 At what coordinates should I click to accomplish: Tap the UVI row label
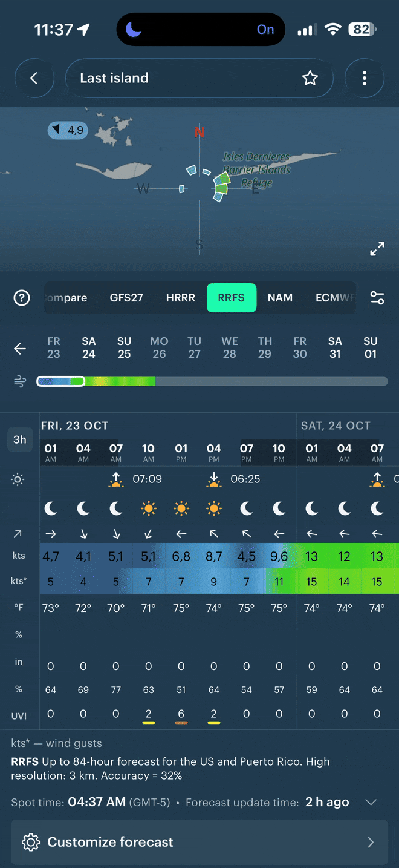click(x=19, y=715)
